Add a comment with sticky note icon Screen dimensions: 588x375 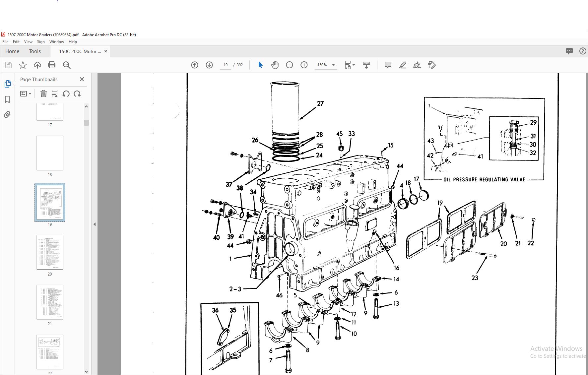pyautogui.click(x=388, y=65)
